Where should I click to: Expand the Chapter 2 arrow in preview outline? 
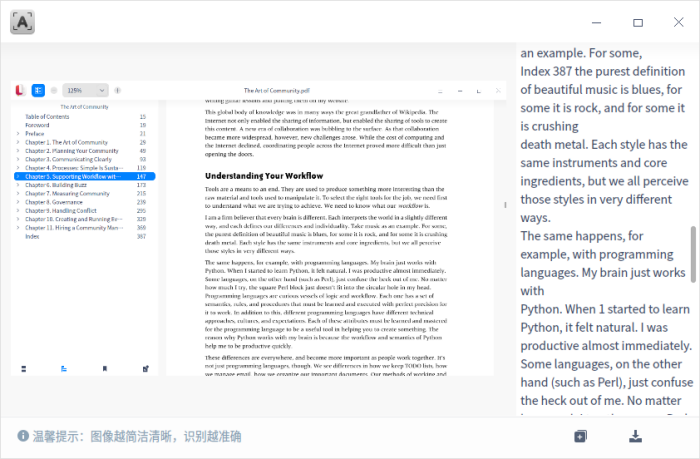(x=18, y=151)
